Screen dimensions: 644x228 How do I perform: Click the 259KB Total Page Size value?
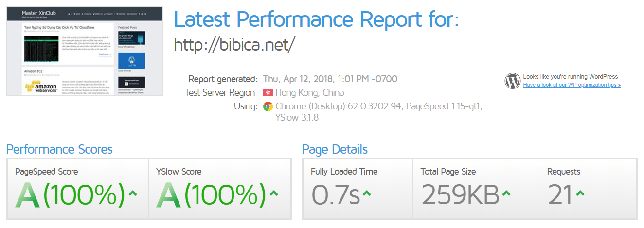pyautogui.click(x=460, y=195)
